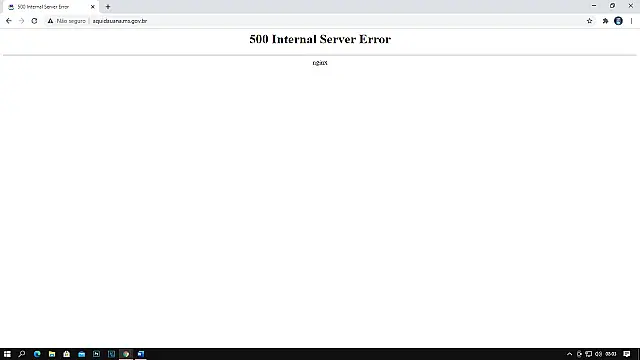640x360 pixels.
Task: Reload the 500 Internal Server Error page
Action: coord(34,21)
